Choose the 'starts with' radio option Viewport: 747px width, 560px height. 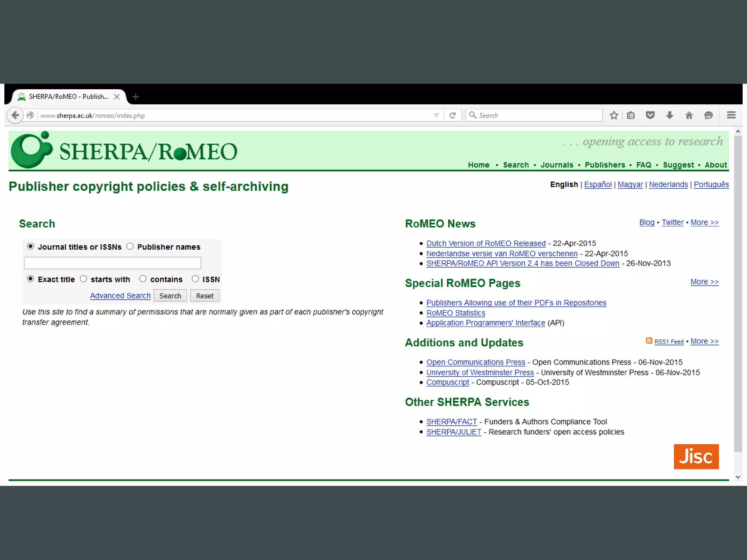coord(84,279)
